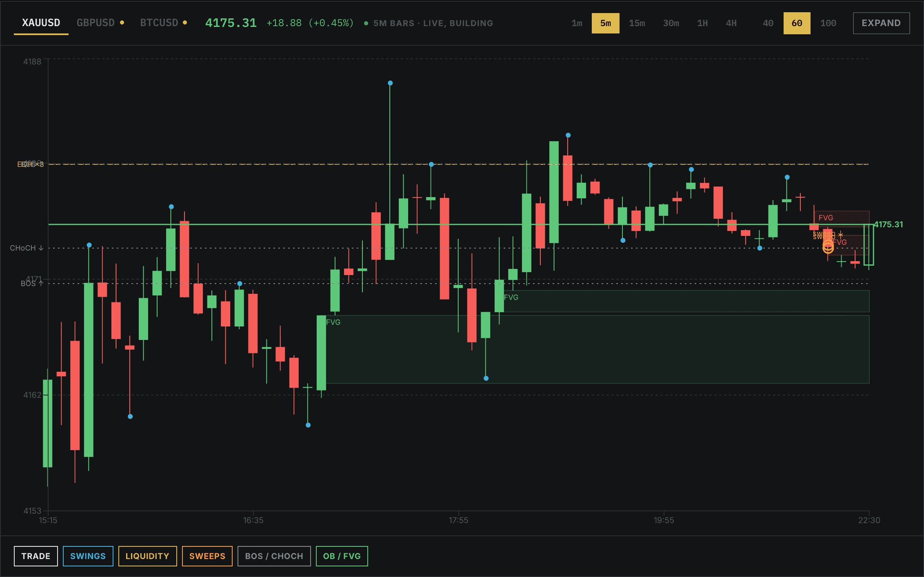Switch to the XAUUSD symbol tab
Image resolution: width=924 pixels, height=577 pixels.
pos(41,23)
